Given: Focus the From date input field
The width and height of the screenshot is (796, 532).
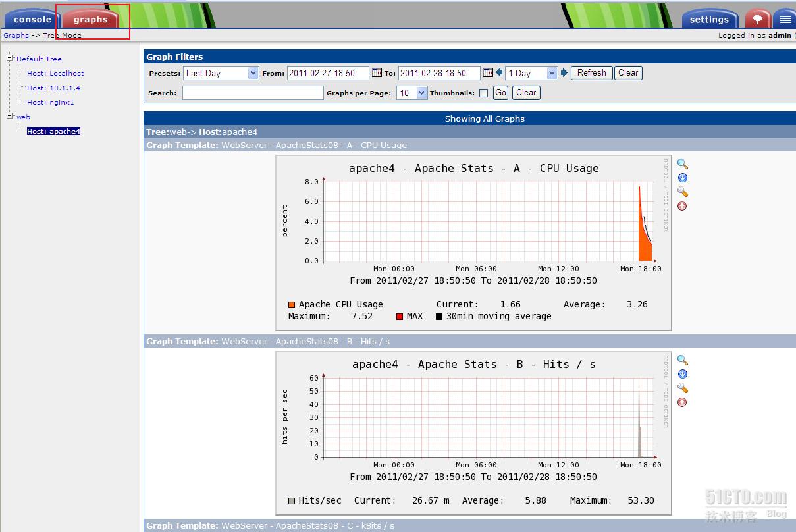Looking at the screenshot, I should coord(328,73).
